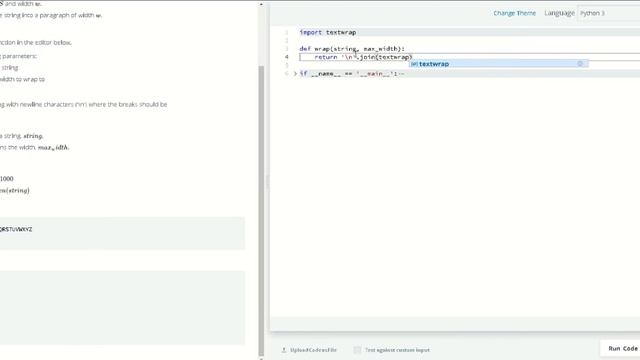Click the 'def wrap(string, max_width):' line
Screen dimensions: 640x360
[352, 49]
